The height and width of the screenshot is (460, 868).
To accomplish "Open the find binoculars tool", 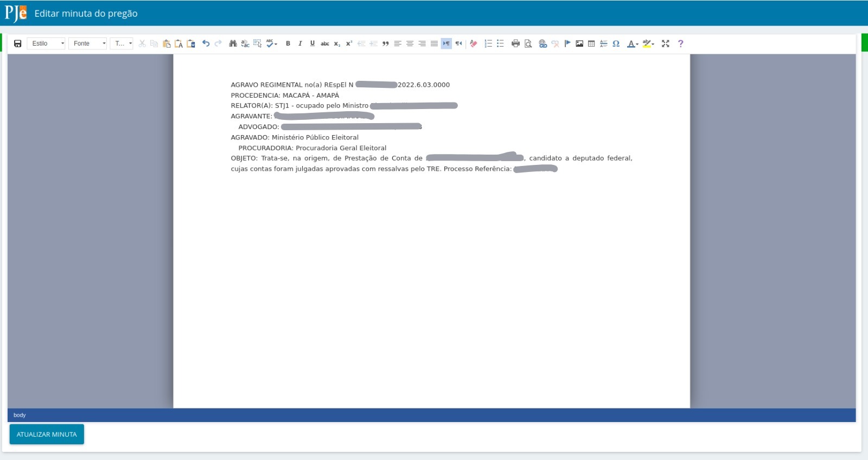I will tap(233, 43).
